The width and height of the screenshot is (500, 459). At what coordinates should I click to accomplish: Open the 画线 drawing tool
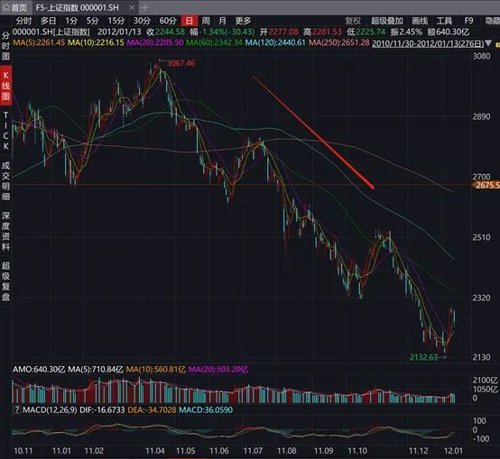pos(420,21)
